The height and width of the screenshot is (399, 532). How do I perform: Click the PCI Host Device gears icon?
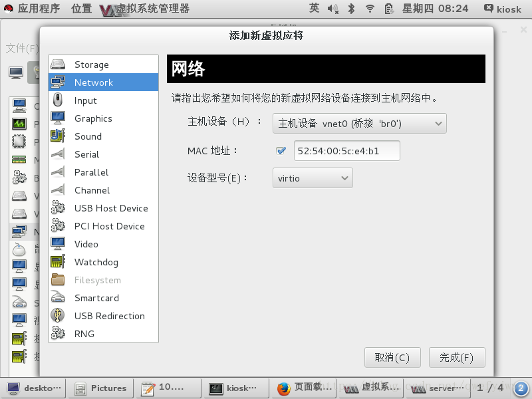pyautogui.click(x=58, y=225)
